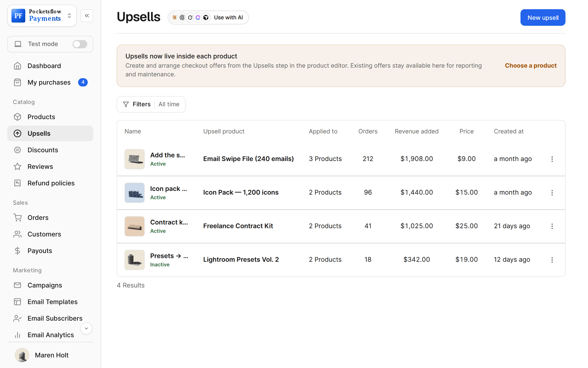Create a New upsell

click(x=543, y=18)
